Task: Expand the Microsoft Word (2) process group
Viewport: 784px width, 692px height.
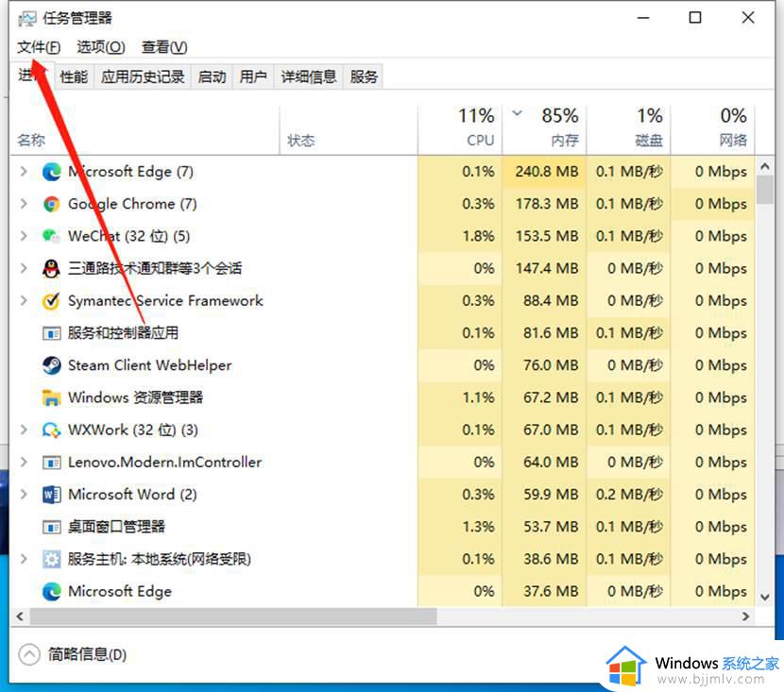Action: coord(24,494)
